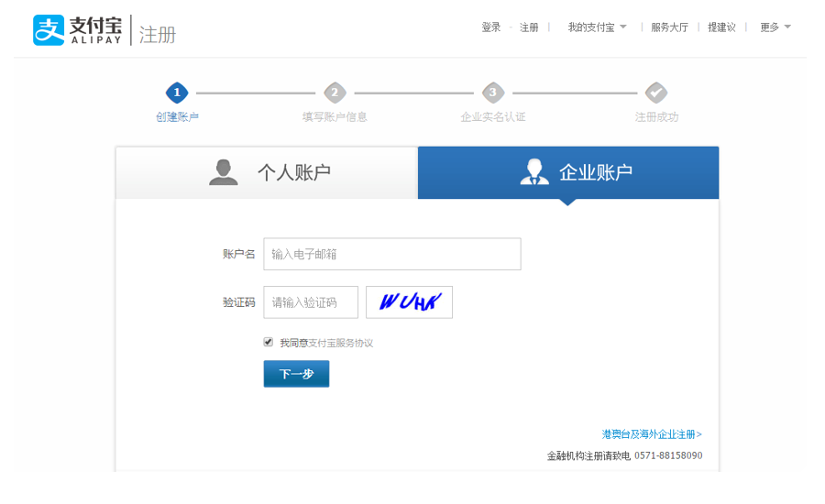Open 提建议 in the top navigation
Screen dimensions: 825x504
pos(721,27)
